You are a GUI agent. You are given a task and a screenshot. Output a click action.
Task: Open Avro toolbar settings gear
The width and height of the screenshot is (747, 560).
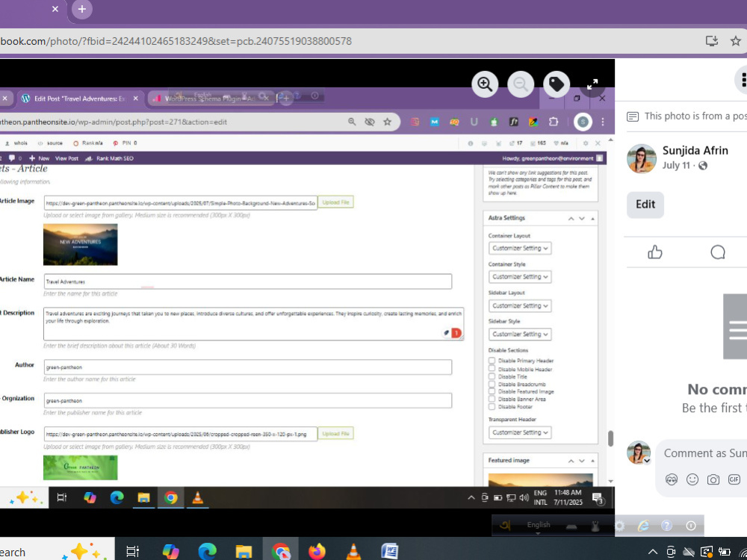click(x=619, y=526)
